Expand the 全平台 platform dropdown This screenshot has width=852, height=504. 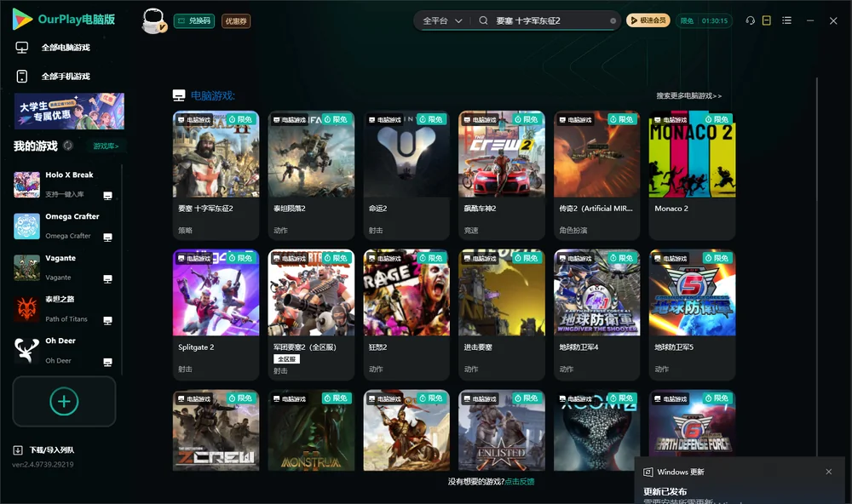[x=442, y=20]
